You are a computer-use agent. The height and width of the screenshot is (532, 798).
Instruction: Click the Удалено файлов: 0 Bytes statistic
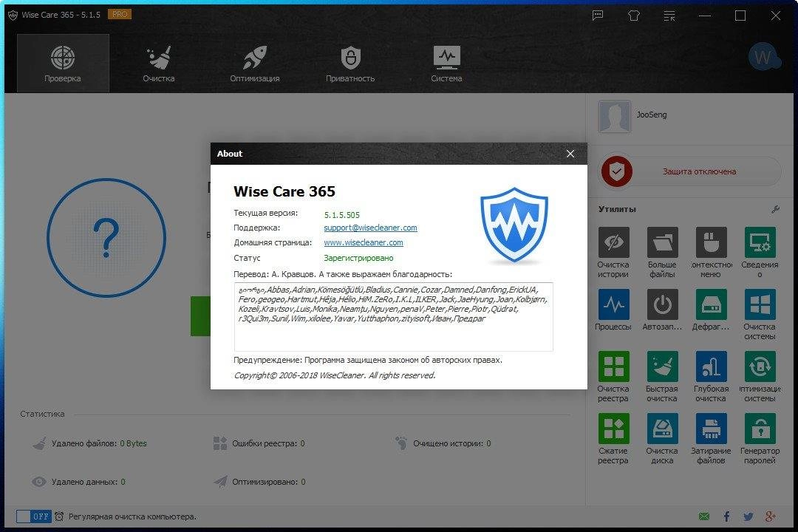click(90, 443)
